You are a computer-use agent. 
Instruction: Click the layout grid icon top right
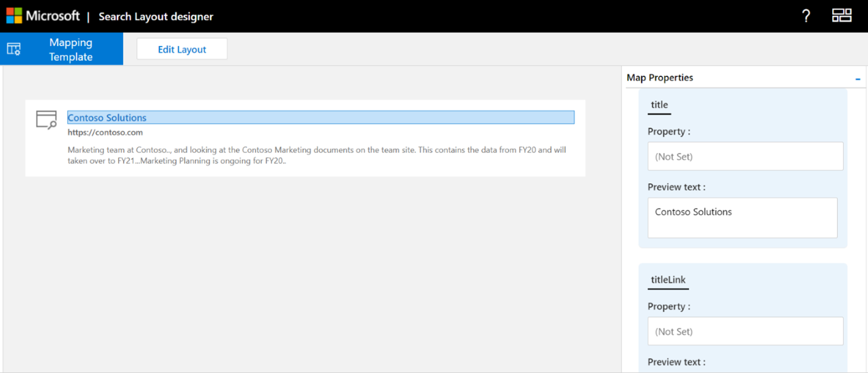pyautogui.click(x=842, y=16)
